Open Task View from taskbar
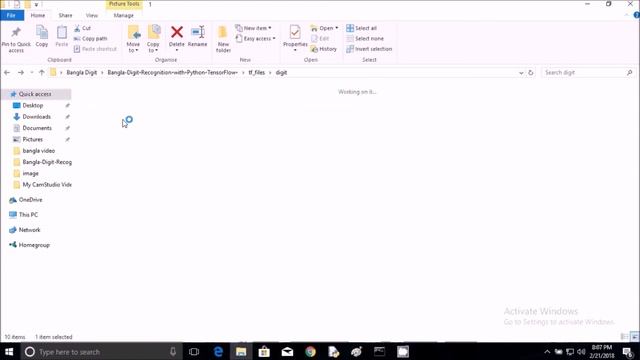Screen dimensions: 640x360 pyautogui.click(x=194, y=351)
